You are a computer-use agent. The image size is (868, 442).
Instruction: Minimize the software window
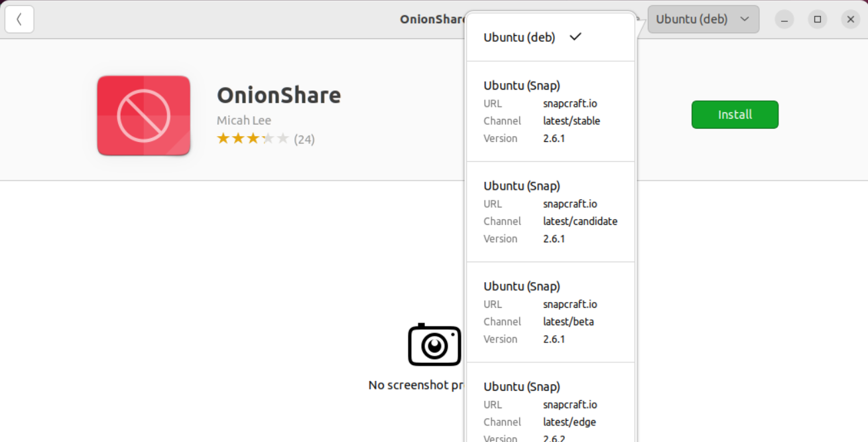pos(784,20)
